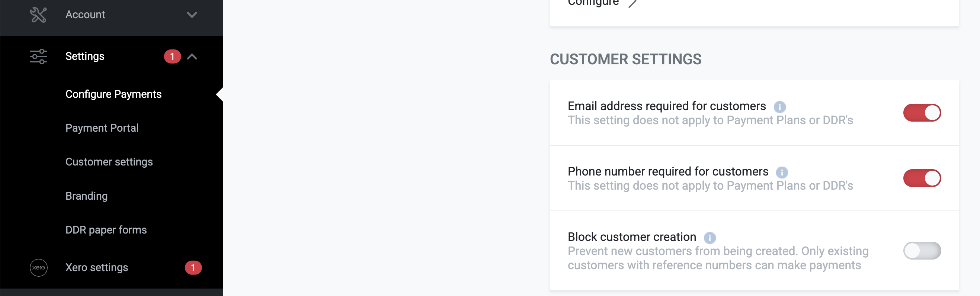Click info icon beside Block customer creation

(709, 238)
